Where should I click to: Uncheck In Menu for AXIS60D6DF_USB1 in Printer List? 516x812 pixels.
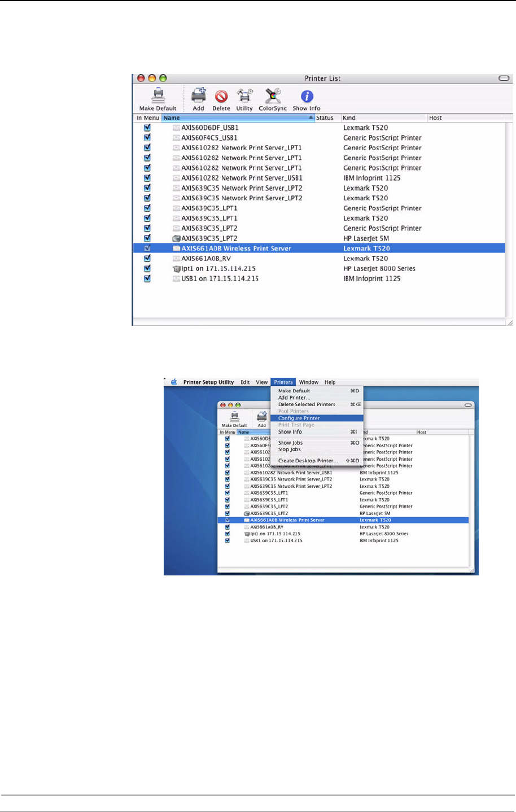147,128
